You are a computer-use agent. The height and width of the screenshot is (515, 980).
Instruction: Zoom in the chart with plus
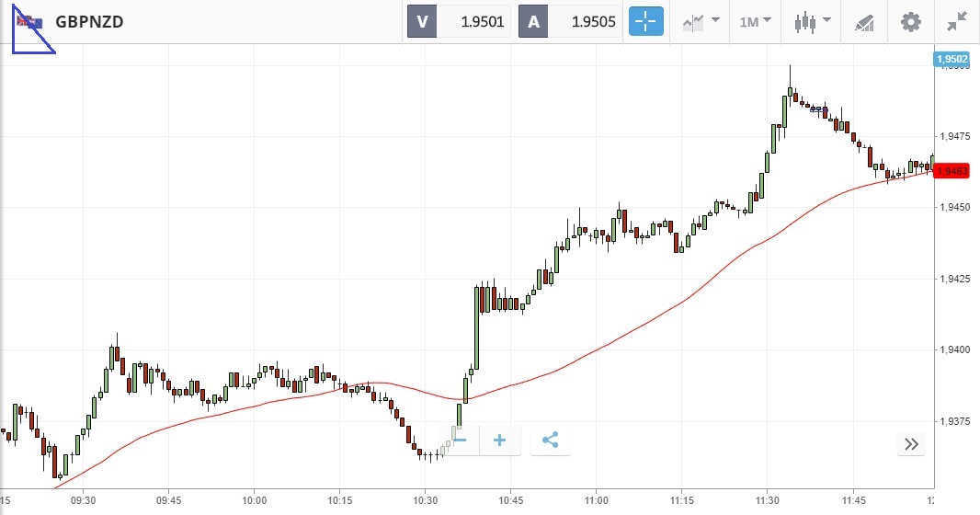click(x=500, y=441)
